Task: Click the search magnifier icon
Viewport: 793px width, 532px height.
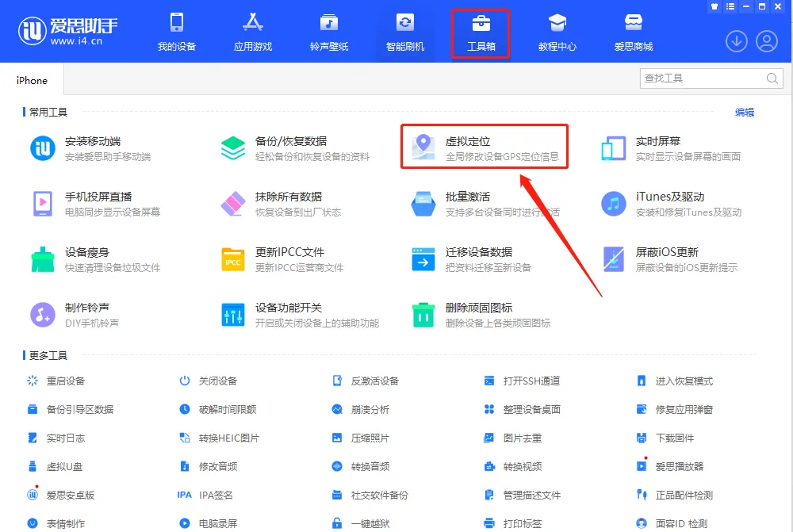Action: point(772,78)
